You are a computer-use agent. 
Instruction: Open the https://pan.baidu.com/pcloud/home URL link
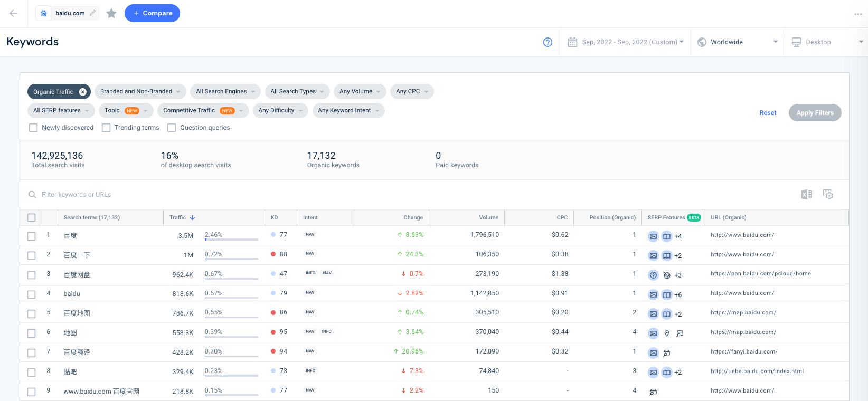coord(761,274)
